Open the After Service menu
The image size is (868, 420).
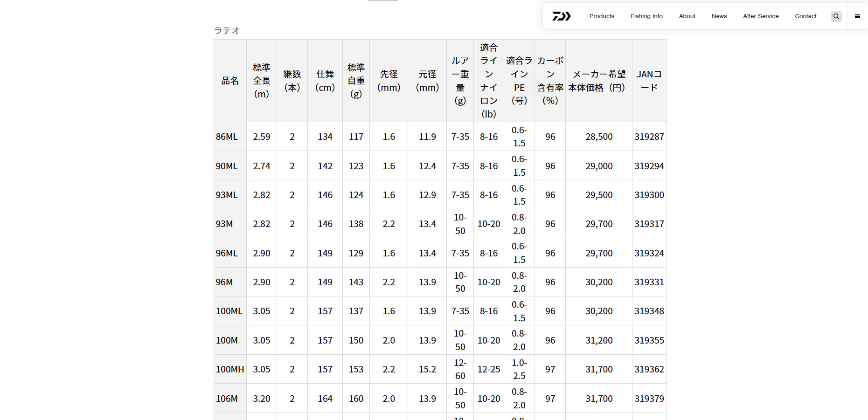[x=761, y=16]
